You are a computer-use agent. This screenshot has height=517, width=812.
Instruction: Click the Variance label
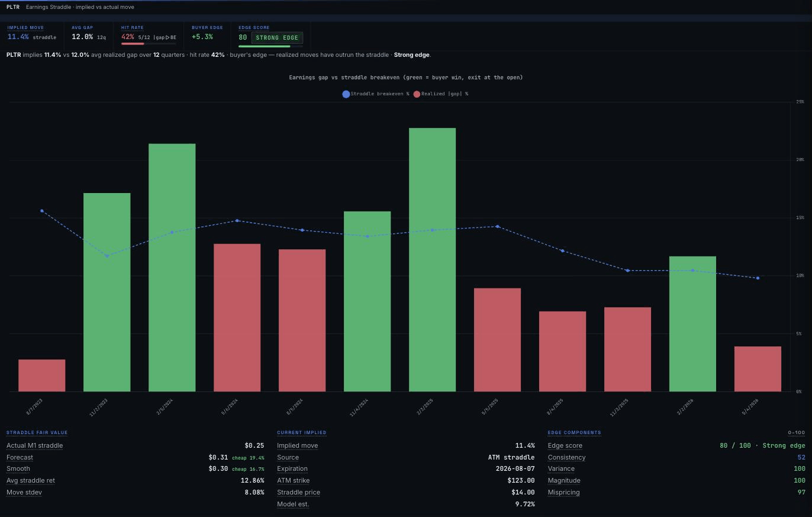click(561, 468)
